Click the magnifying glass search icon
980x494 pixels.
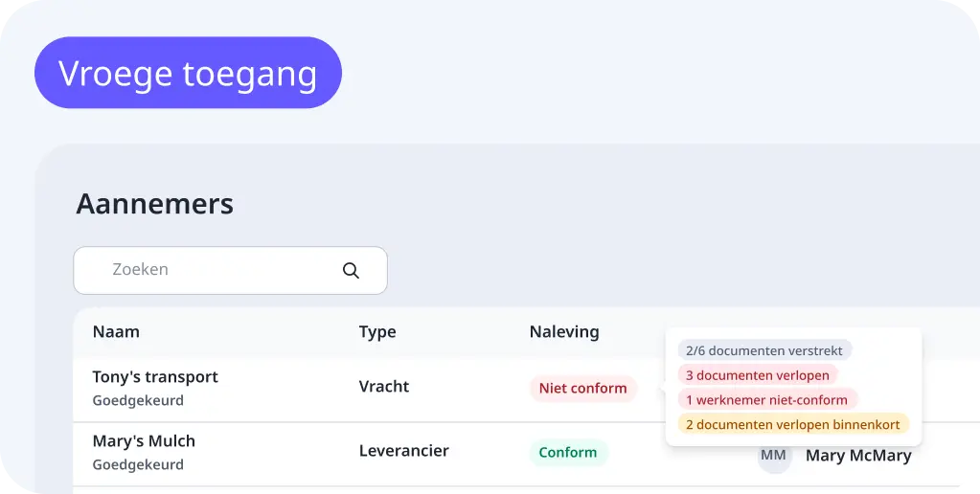point(351,271)
